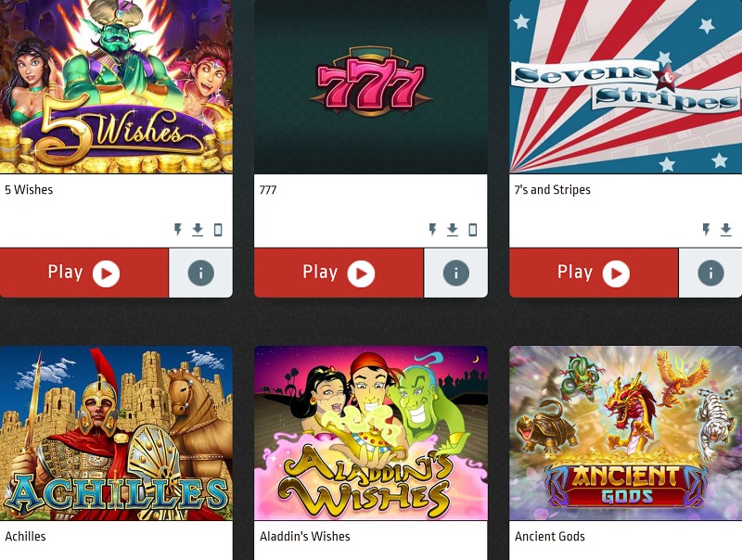
Task: Open the Sevens & Stripes thumbnail image
Action: [625, 86]
